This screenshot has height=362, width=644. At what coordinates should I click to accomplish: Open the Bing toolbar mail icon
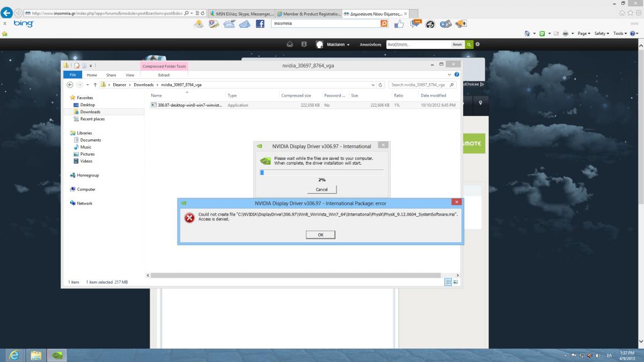(x=245, y=24)
